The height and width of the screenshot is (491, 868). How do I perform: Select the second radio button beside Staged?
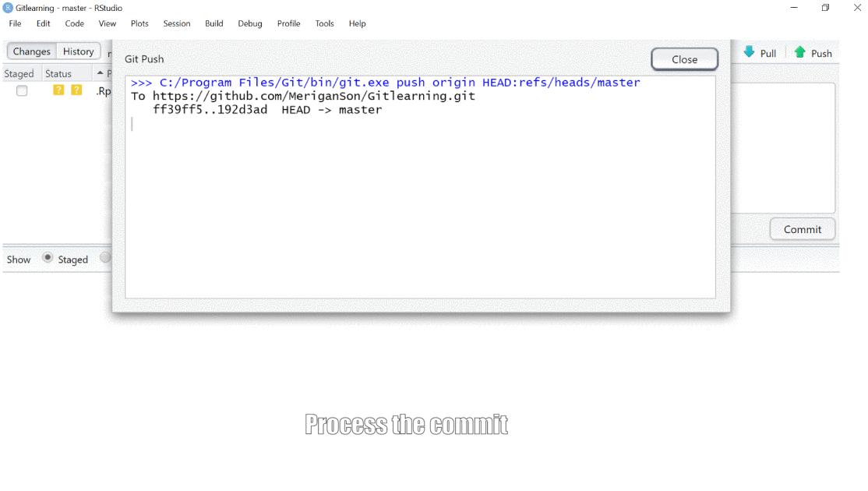(105, 258)
